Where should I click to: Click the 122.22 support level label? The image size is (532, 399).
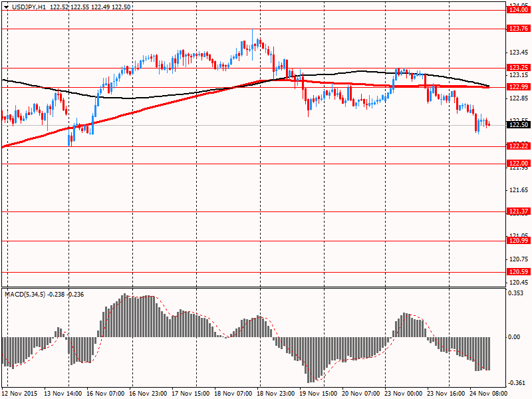(518, 146)
